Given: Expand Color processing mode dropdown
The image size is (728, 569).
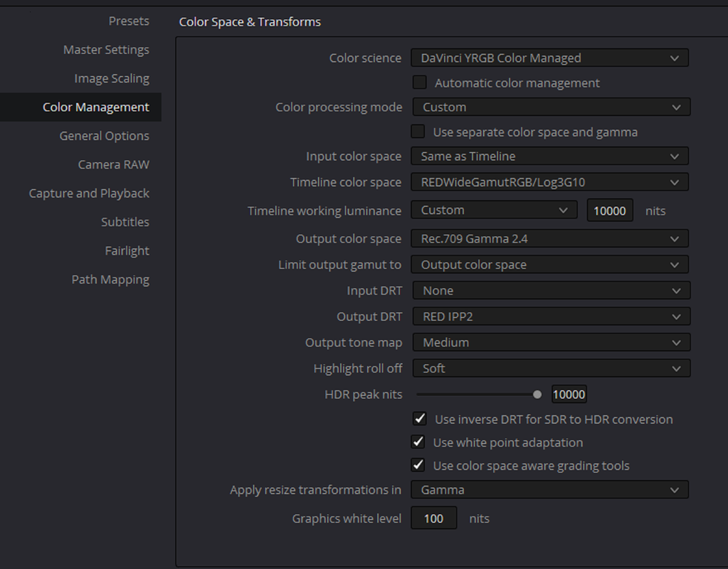Looking at the screenshot, I should point(552,107).
